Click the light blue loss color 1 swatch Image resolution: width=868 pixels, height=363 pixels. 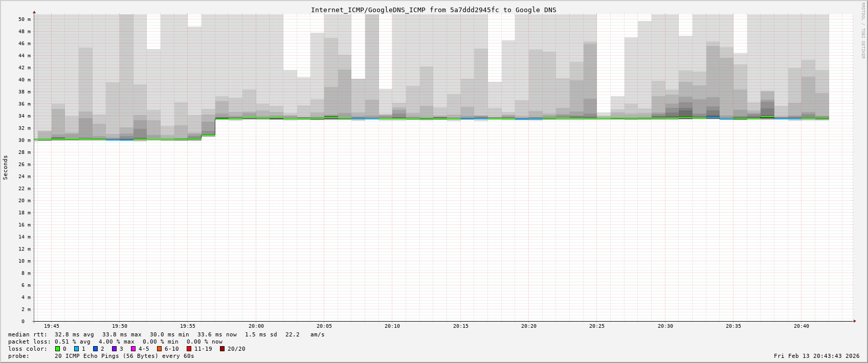click(x=76, y=349)
